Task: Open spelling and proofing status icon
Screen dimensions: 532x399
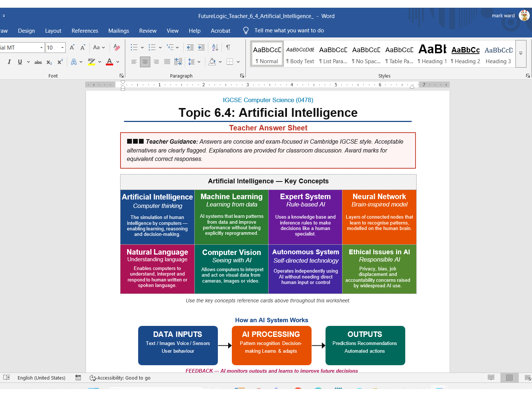Action: click(7, 378)
